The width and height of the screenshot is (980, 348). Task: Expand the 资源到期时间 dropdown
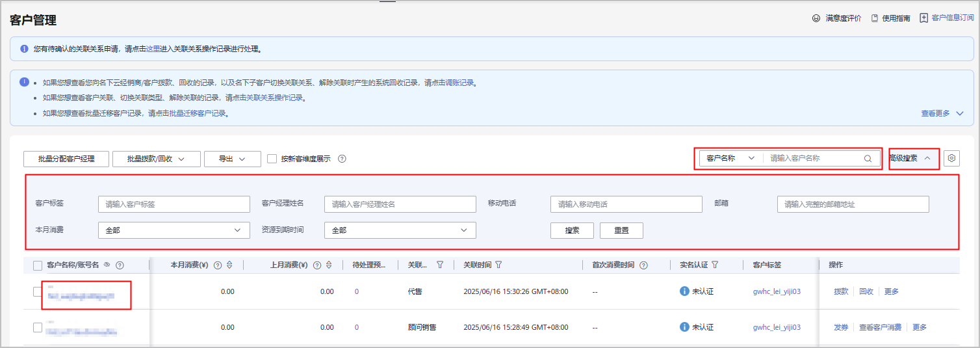(400, 230)
